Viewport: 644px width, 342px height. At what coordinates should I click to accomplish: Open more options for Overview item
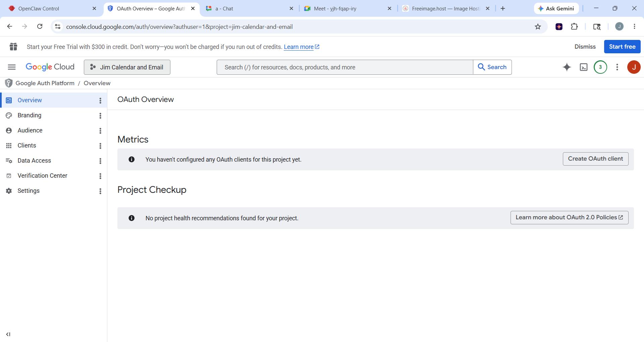tap(100, 100)
